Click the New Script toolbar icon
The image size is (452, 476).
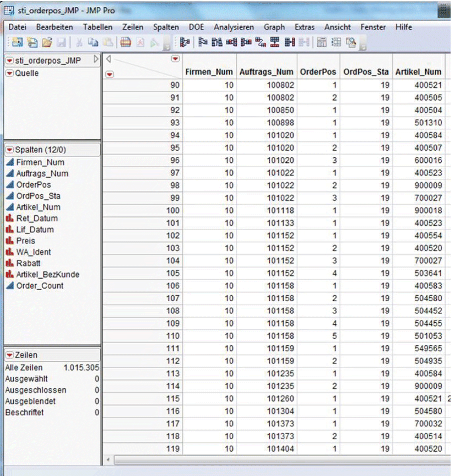pos(32,42)
